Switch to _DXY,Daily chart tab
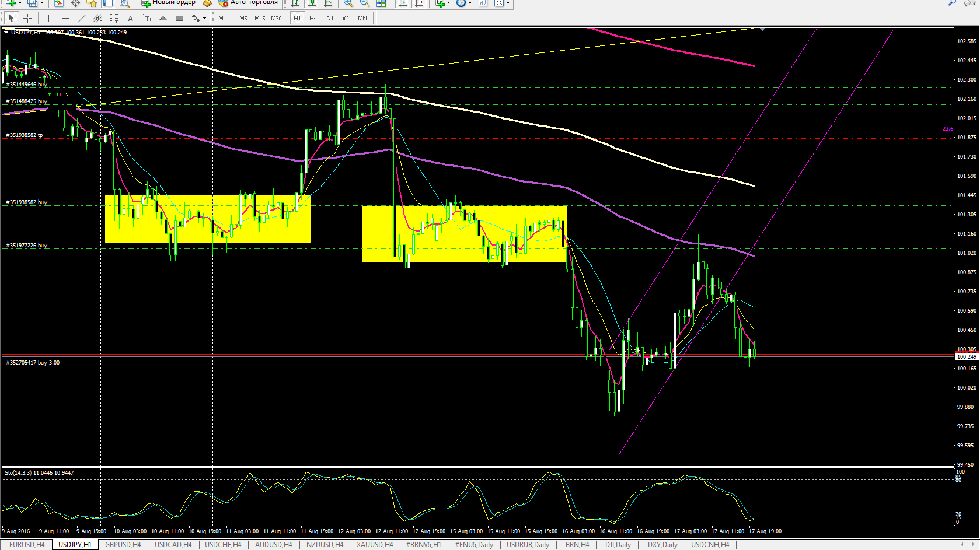 pos(661,545)
